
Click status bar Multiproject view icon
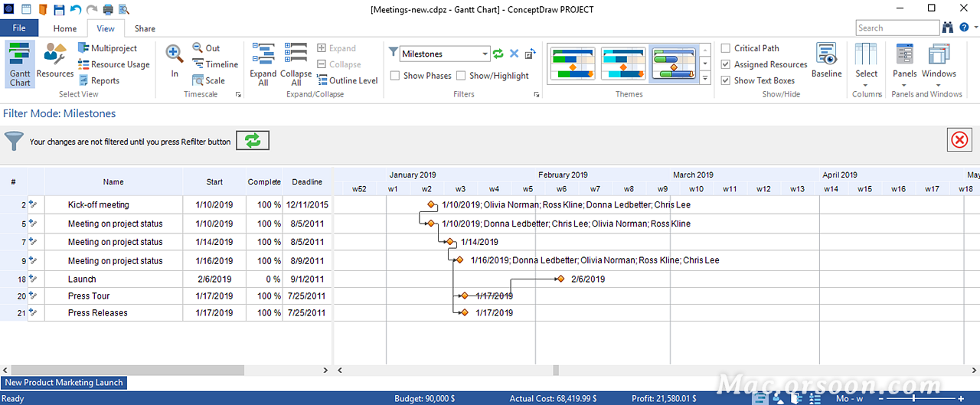(x=795, y=398)
